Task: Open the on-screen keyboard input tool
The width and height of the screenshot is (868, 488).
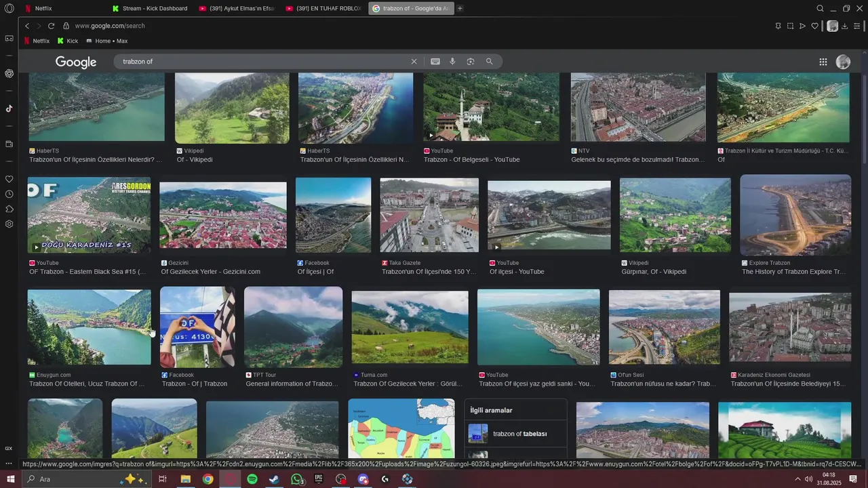Action: point(435,62)
